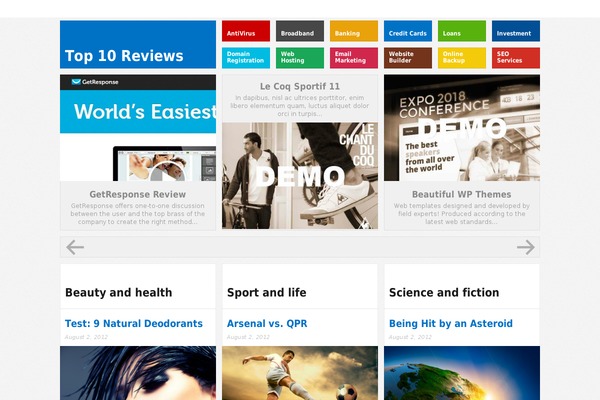Click the right arrow slider navigation icon

[x=526, y=247]
